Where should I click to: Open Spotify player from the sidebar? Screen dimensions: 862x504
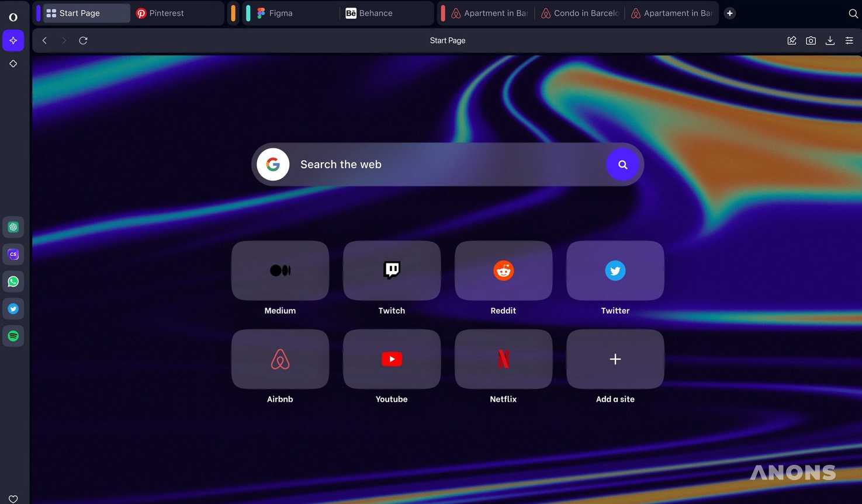[13, 336]
